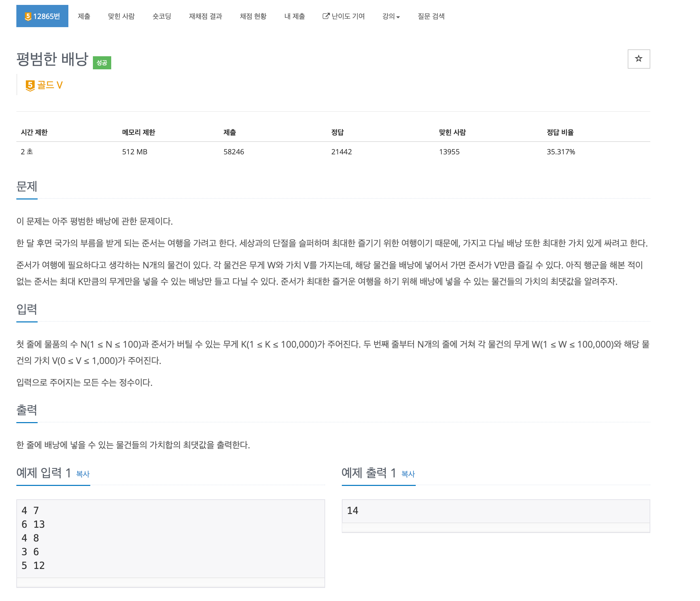
Task: Click the Gold V tier badge icon
Action: pyautogui.click(x=30, y=85)
